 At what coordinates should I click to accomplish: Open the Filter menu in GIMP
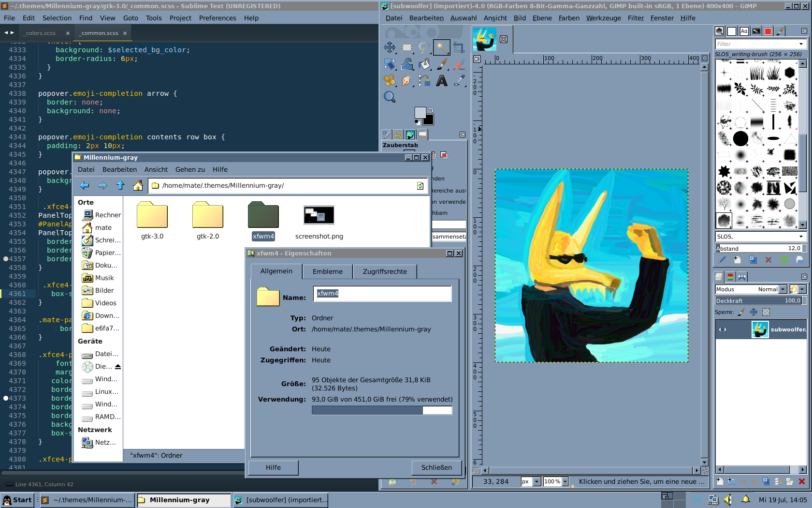636,18
